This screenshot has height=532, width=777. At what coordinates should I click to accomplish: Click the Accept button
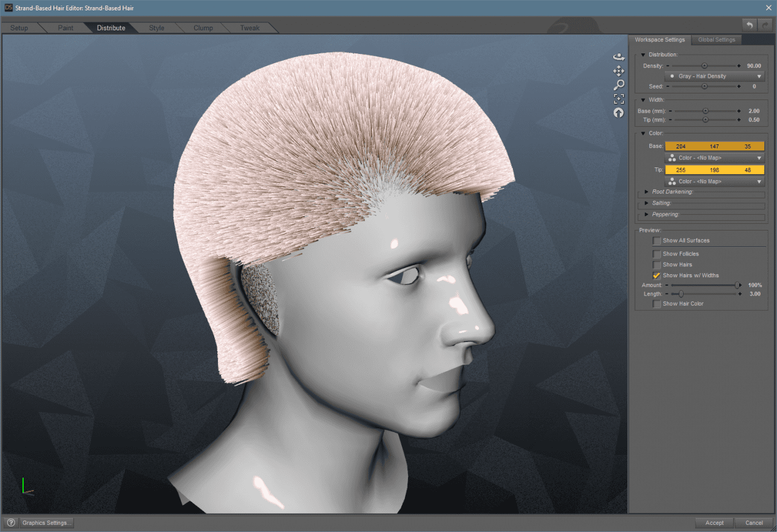click(x=714, y=522)
